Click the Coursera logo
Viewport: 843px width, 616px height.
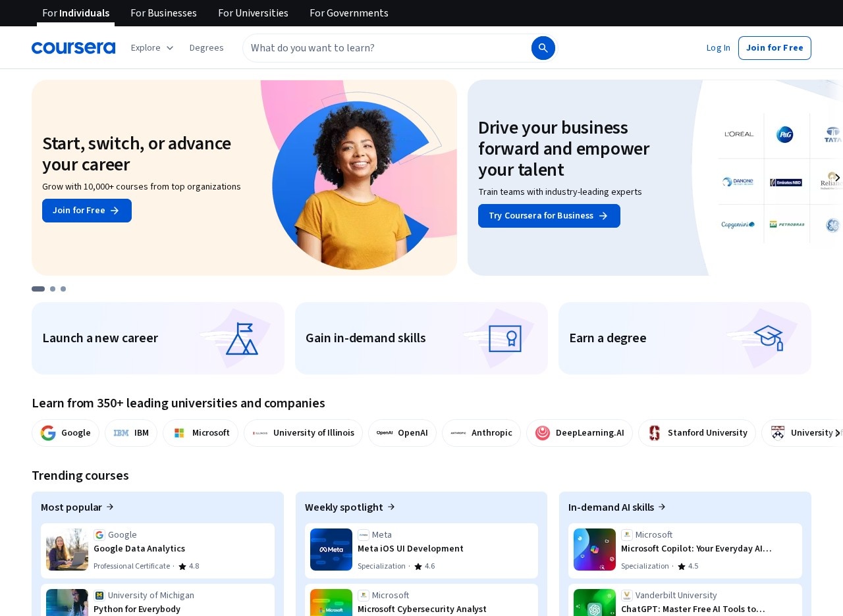pos(73,47)
